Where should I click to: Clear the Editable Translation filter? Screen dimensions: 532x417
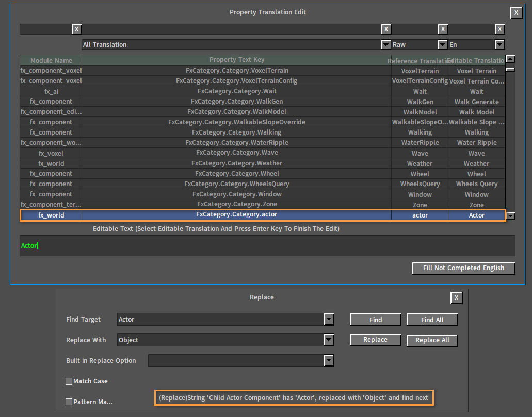coord(499,29)
